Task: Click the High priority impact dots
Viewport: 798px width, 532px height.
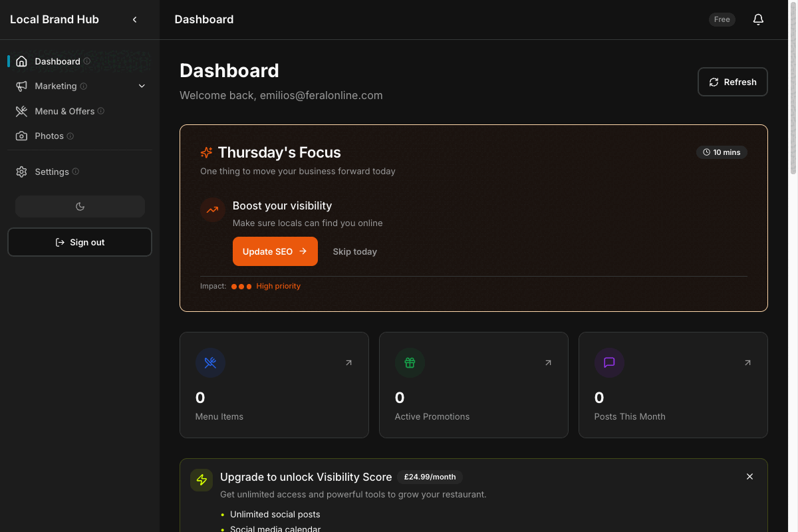Action: pos(241,286)
